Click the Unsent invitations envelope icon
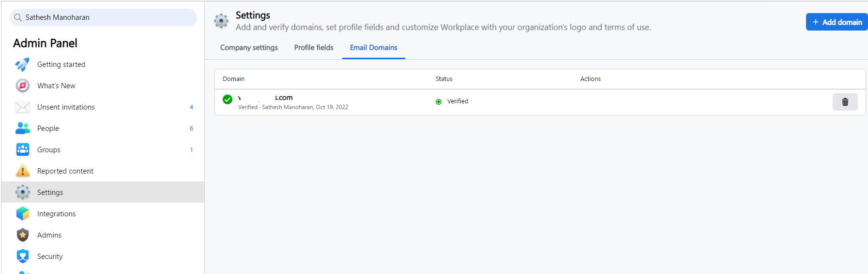The width and height of the screenshot is (868, 274). (22, 107)
